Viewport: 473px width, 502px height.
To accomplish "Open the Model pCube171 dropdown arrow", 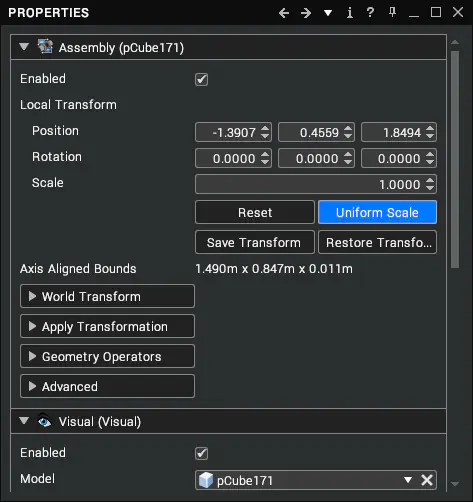I will (x=408, y=480).
